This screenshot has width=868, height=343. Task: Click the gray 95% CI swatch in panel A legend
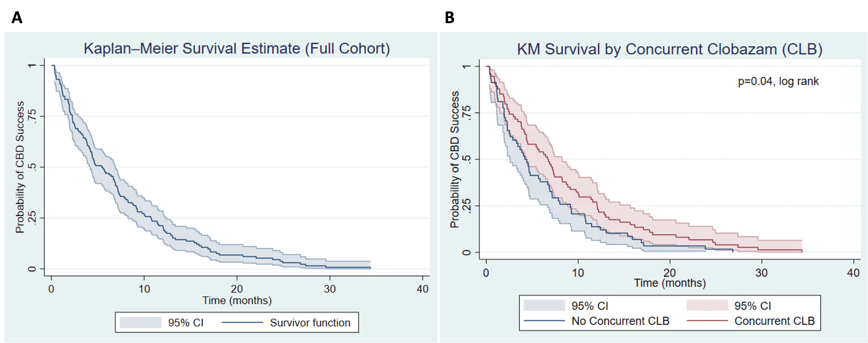point(141,323)
